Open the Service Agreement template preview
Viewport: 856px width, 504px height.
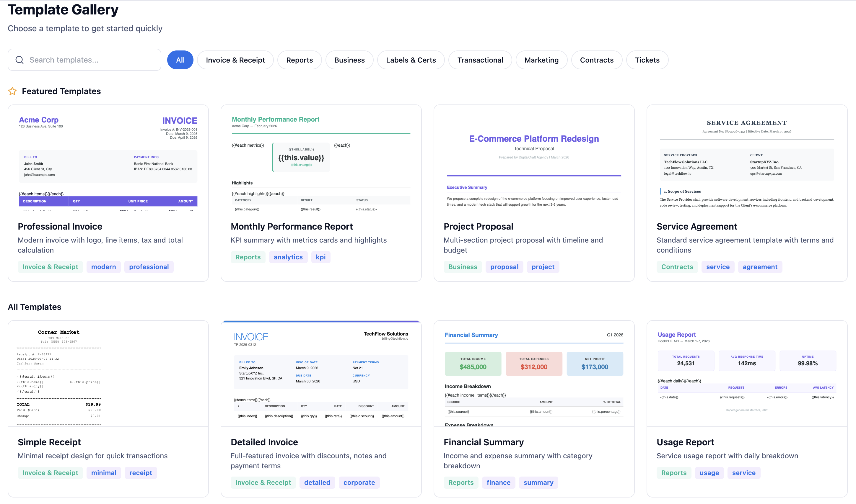746,158
